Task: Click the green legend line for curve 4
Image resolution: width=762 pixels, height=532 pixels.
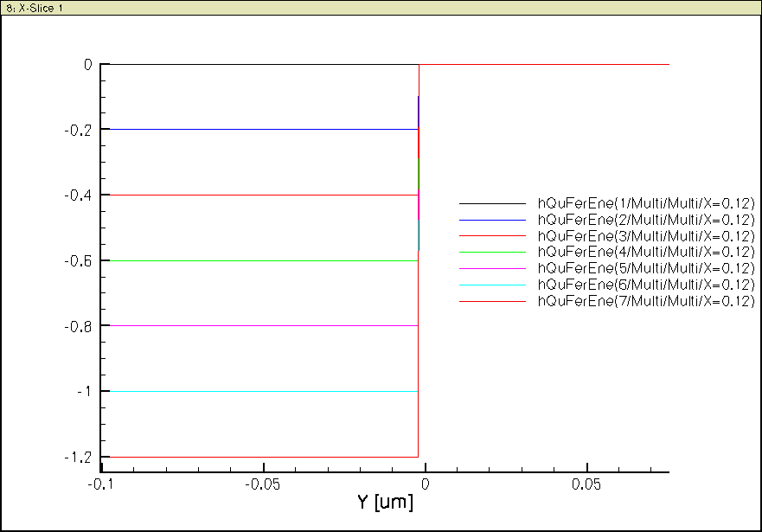Action: click(x=492, y=252)
